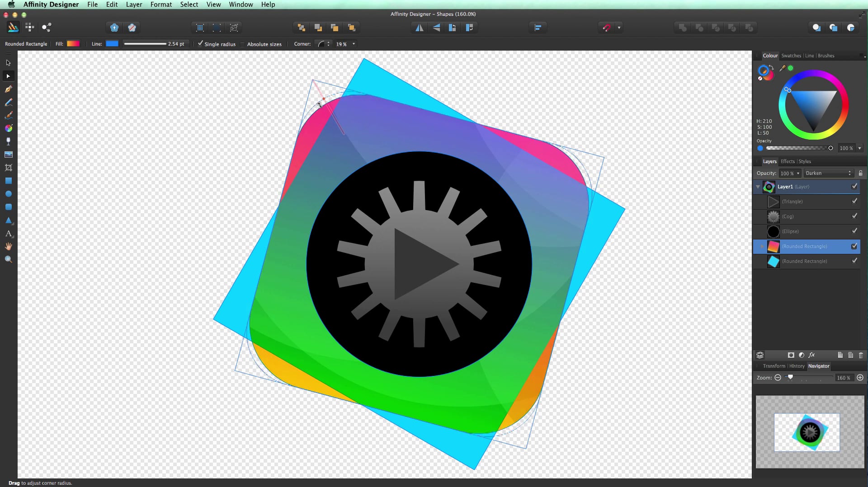Image resolution: width=868 pixels, height=487 pixels.
Task: Open the Corner percentage dropdown
Action: coord(354,44)
